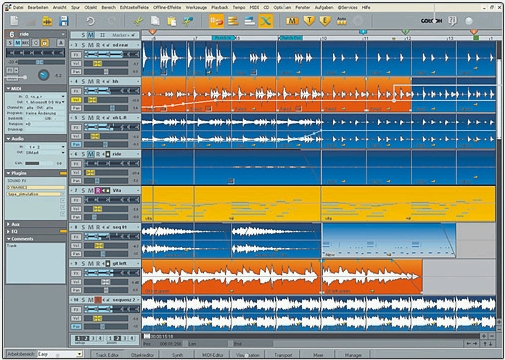Click the paste clipboard icon
Screen dimensions: 505x360
(x=171, y=21)
